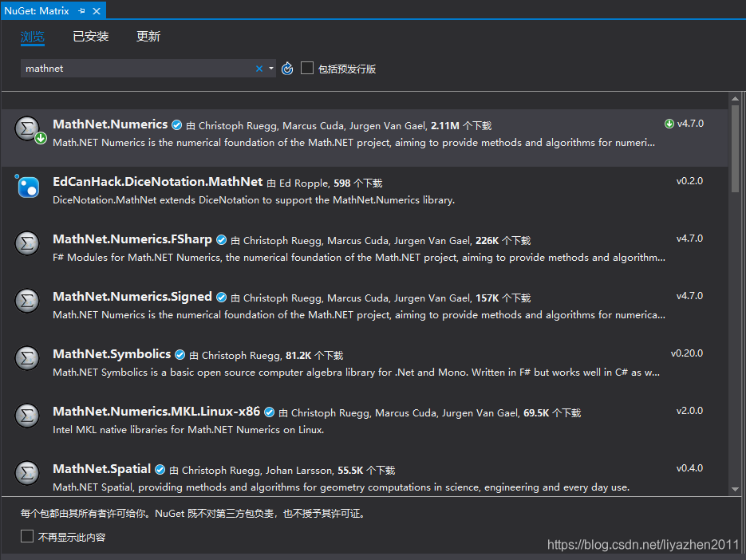Click the MathNet.Numerics.MKL.Linux-x86 sigma icon
The height and width of the screenshot is (560, 746).
click(x=26, y=416)
